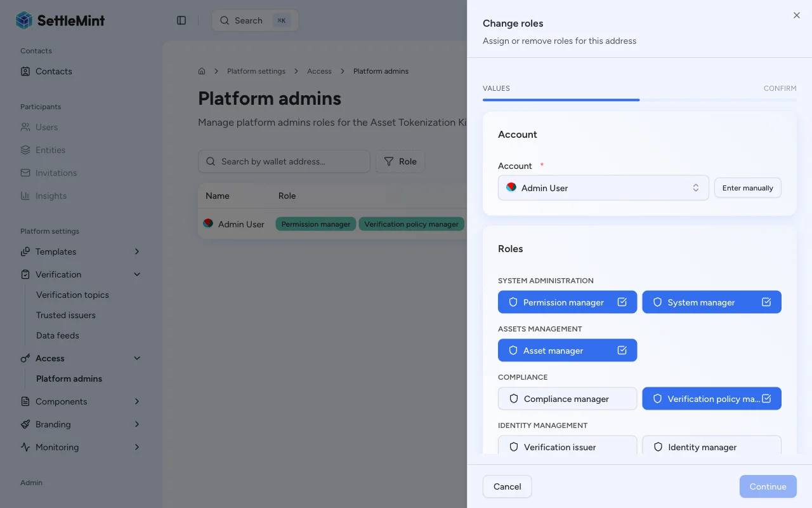
Task: Select Verification topics menu item
Action: [x=72, y=295]
